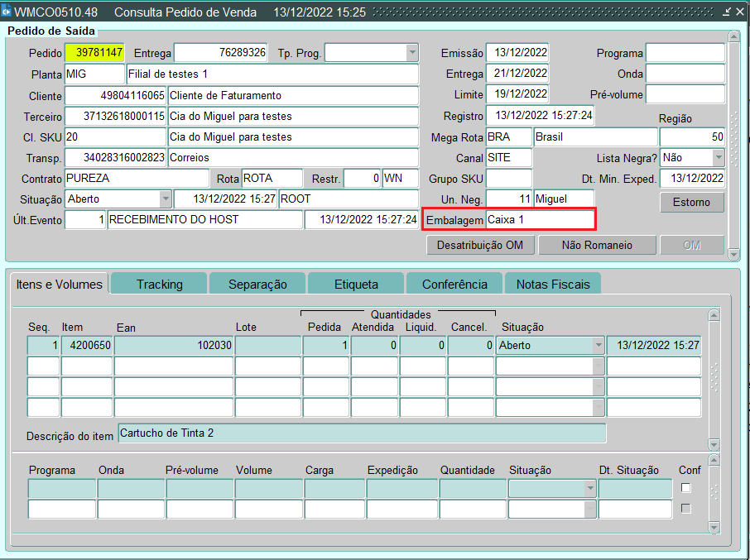Switch to the Tracking tab
Screen dimensions: 750x560
(x=159, y=284)
